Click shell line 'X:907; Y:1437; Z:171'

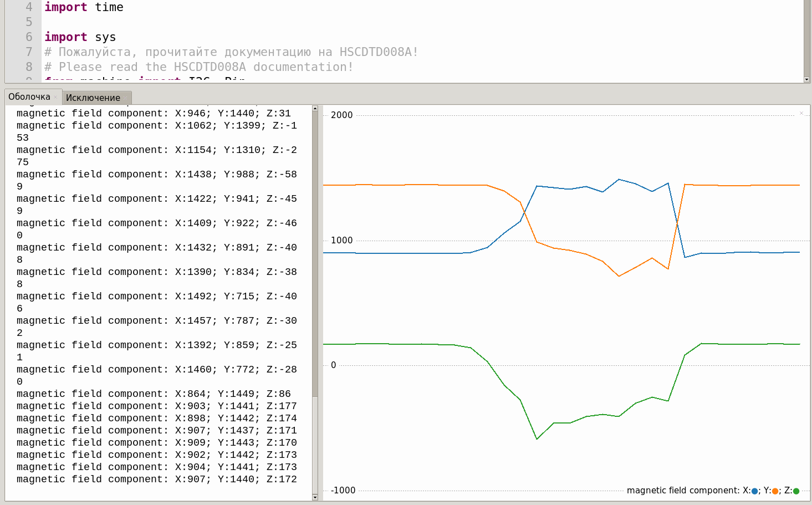(x=157, y=430)
